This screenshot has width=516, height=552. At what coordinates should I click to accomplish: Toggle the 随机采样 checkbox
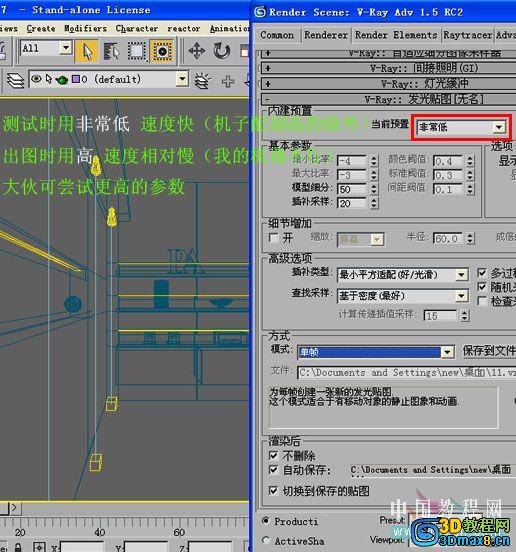tap(482, 287)
